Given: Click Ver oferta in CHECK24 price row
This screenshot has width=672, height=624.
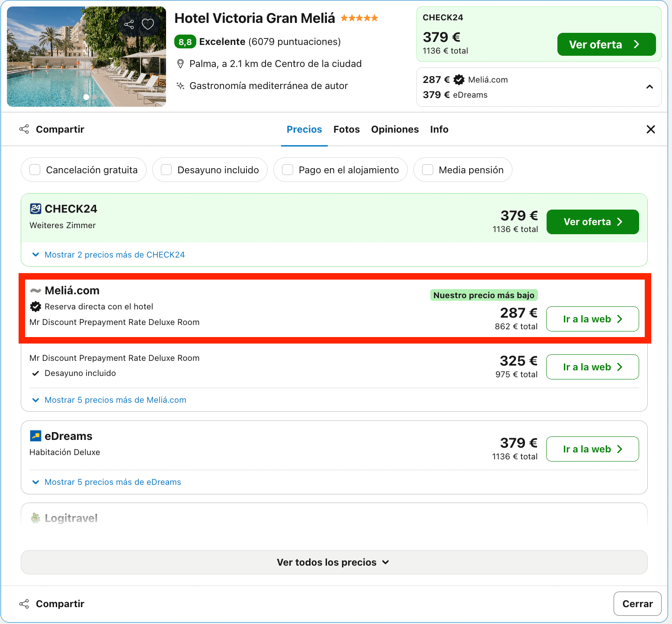Looking at the screenshot, I should (592, 222).
